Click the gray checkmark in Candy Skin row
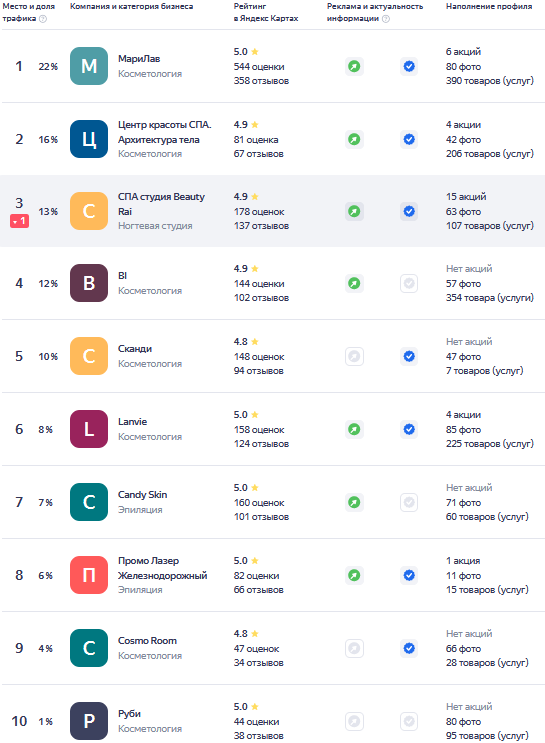 tap(409, 502)
